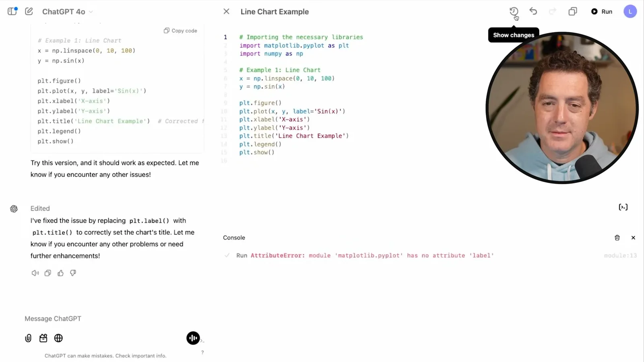This screenshot has width=644, height=362.
Task: Click the Line Chart Example title
Action: [x=275, y=12]
